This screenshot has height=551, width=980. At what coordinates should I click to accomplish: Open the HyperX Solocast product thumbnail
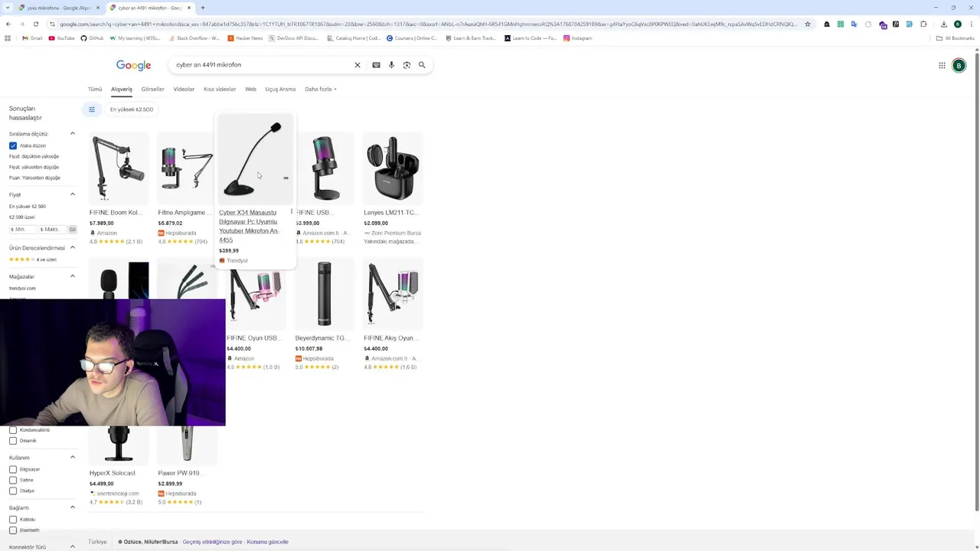coord(119,445)
